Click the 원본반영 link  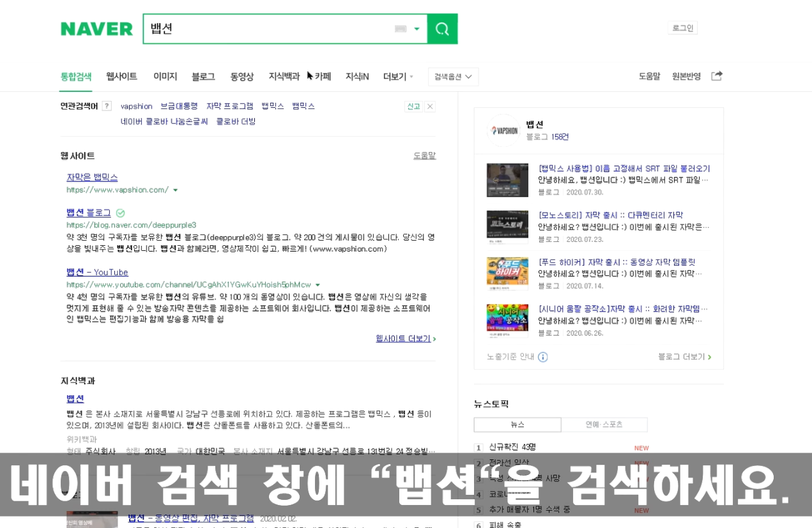[686, 77]
